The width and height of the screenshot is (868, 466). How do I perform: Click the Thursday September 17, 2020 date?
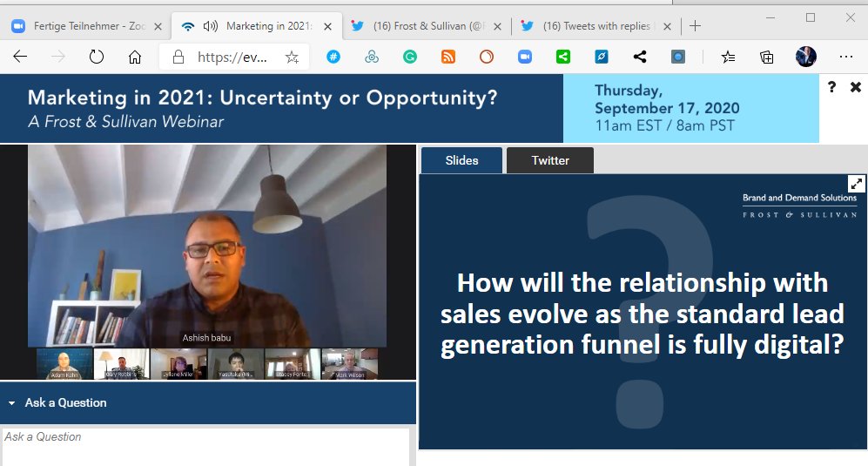pos(667,99)
